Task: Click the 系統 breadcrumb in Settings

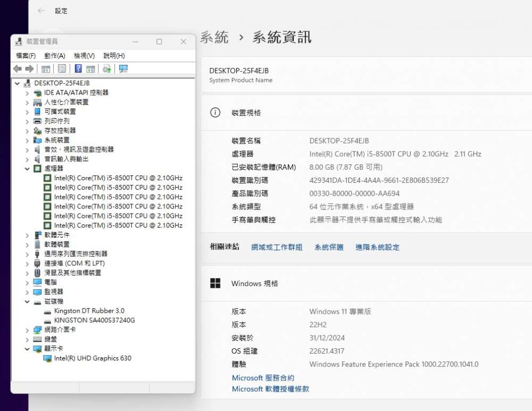Action: 214,37
